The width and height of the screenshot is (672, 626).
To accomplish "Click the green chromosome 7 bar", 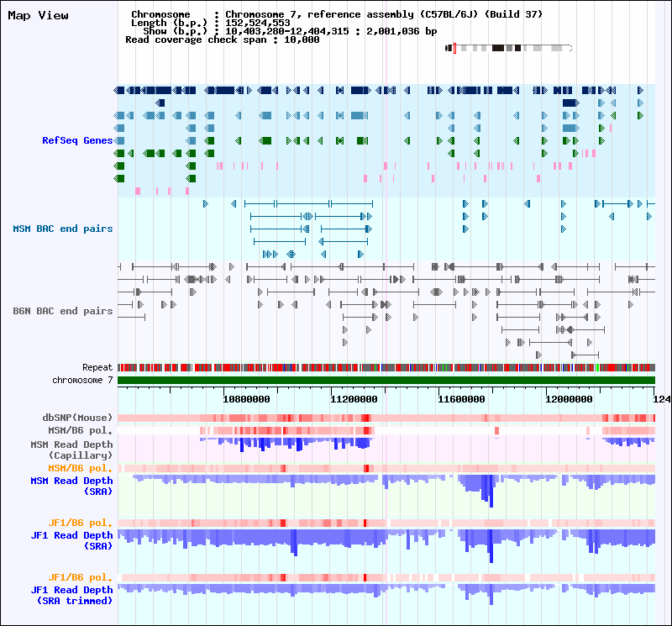I will coord(386,381).
